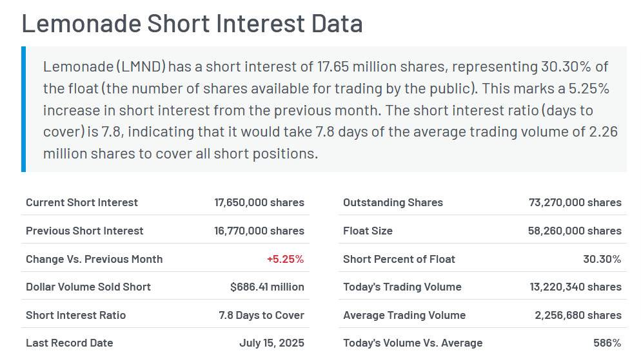Click the 17,650,000 shares value
This screenshot has width=641, height=364.
click(x=259, y=202)
